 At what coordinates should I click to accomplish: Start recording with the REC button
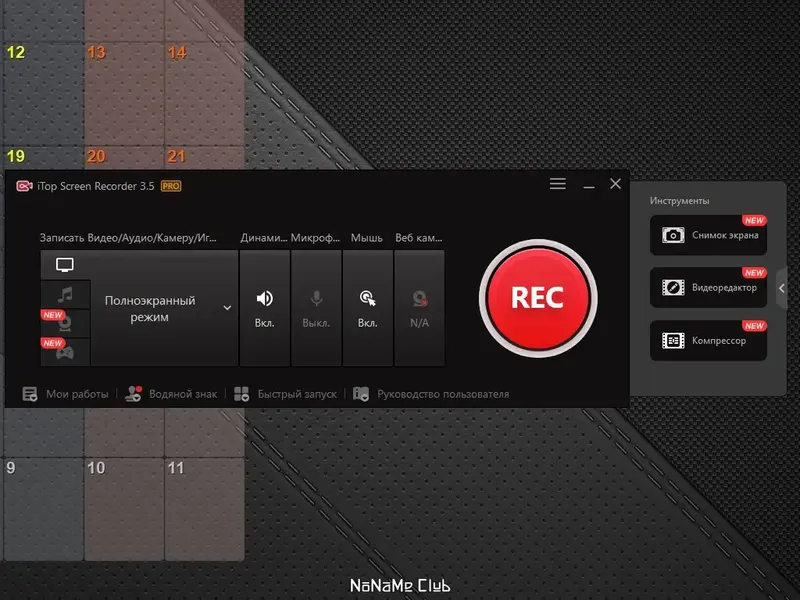(538, 298)
